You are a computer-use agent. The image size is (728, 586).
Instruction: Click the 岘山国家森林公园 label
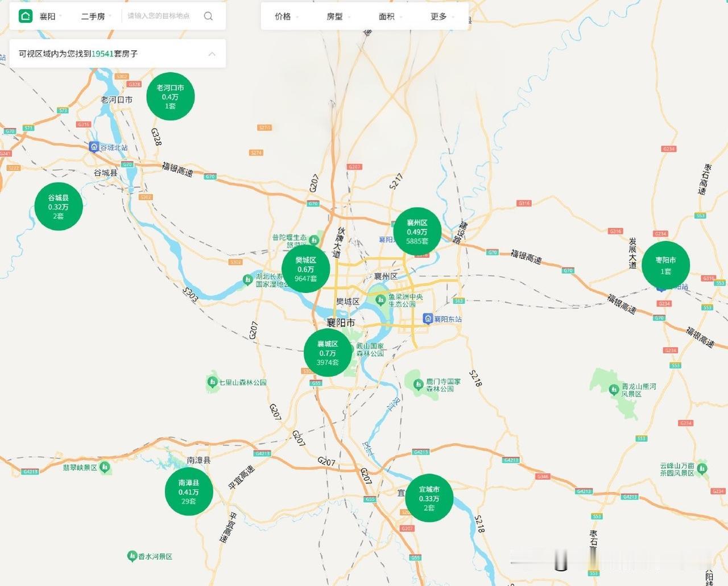[x=370, y=349]
